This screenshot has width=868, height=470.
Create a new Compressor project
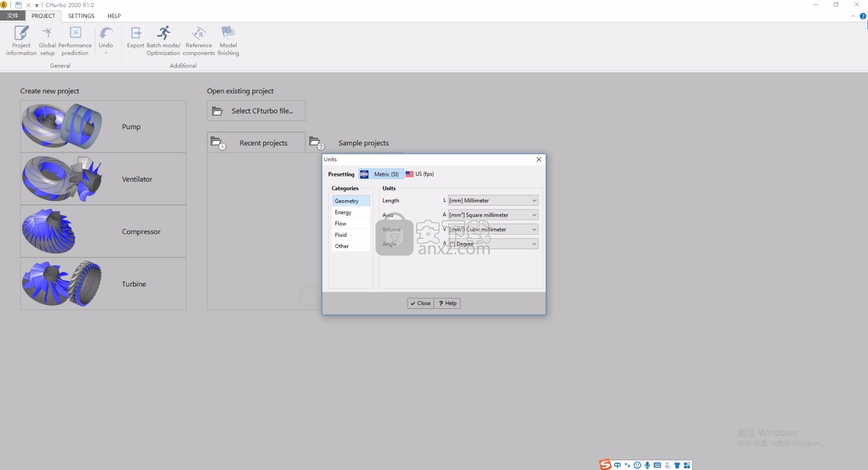pyautogui.click(x=103, y=232)
